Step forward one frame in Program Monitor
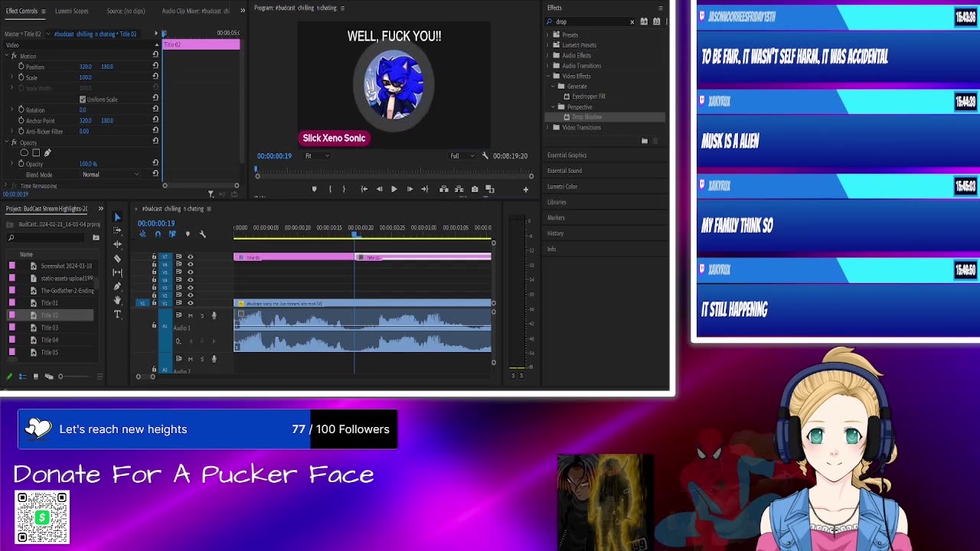This screenshot has height=551, width=980. (x=410, y=189)
